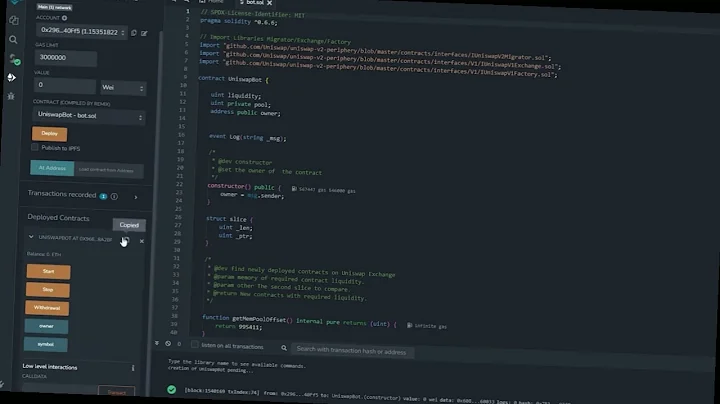
Task: Click the Stop function button
Action: point(48,290)
